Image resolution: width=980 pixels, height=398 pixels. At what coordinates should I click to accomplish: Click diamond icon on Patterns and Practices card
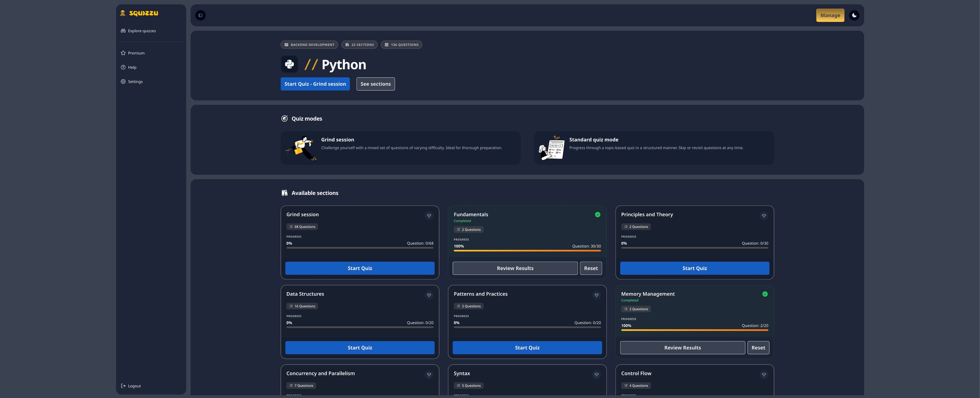click(x=596, y=295)
